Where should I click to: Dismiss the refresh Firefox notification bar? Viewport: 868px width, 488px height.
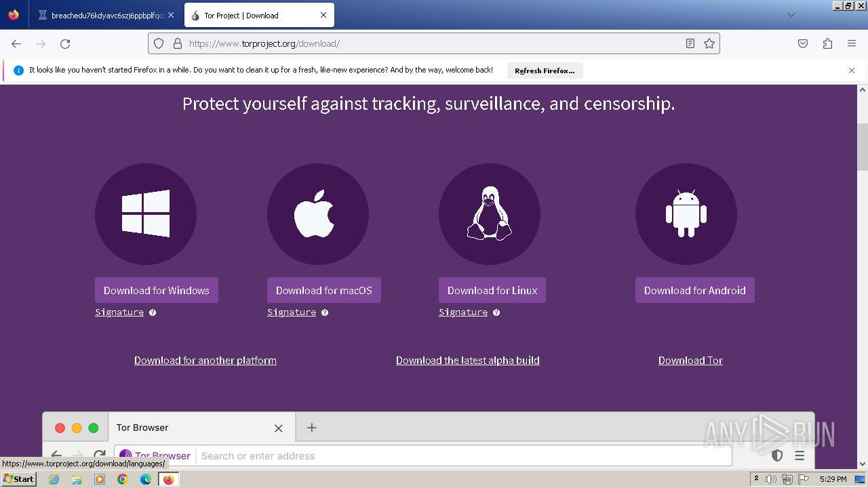852,70
